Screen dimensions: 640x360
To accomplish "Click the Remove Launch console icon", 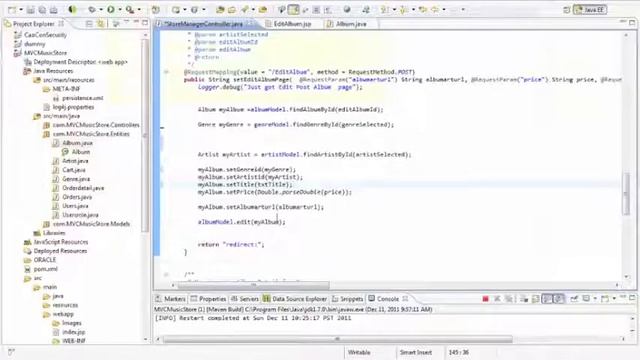I will [497, 299].
